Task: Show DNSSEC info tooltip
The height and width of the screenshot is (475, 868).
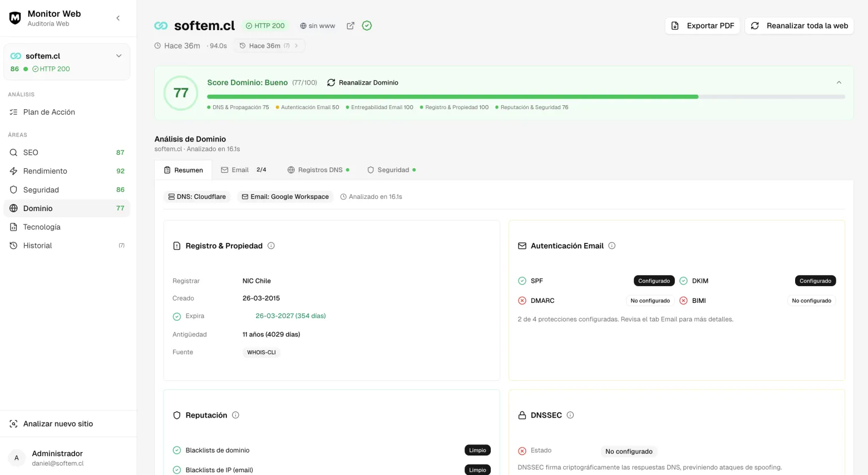Action: click(x=570, y=415)
